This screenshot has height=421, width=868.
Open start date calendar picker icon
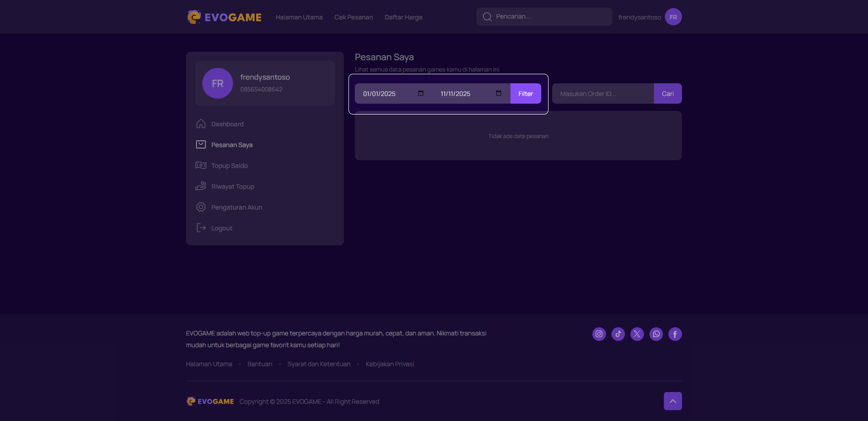[x=421, y=93]
